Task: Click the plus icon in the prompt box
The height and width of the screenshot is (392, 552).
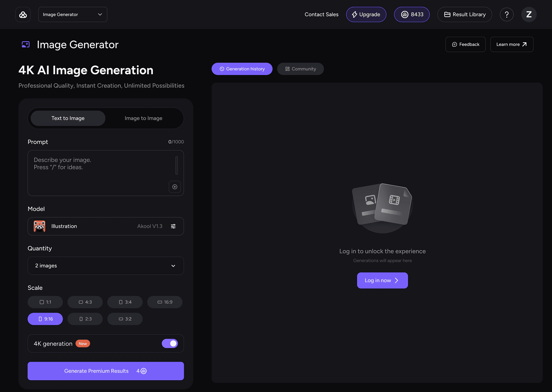Action: 175,187
